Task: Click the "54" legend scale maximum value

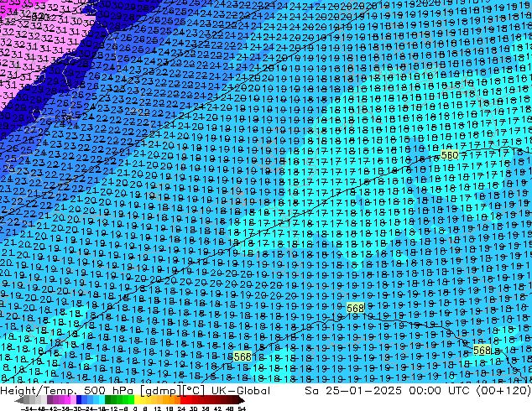Action: [x=242, y=408]
